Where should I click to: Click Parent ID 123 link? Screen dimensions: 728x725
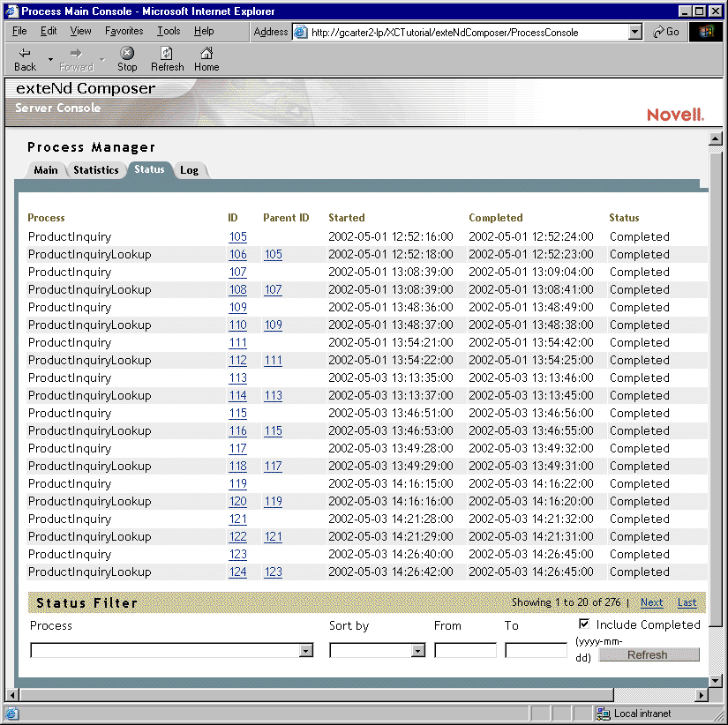[273, 572]
